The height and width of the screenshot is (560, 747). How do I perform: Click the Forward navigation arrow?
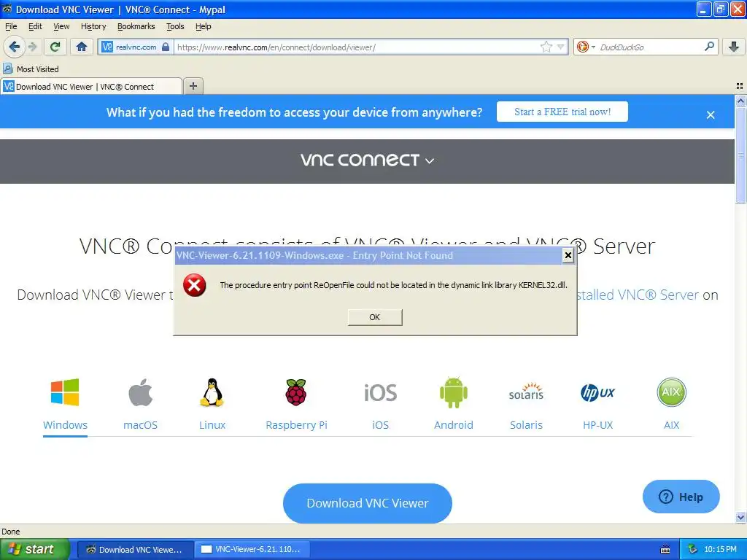[x=32, y=47]
